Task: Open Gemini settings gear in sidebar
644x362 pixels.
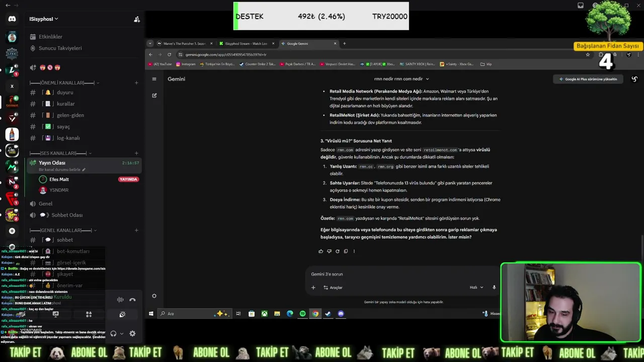Action: click(154, 296)
